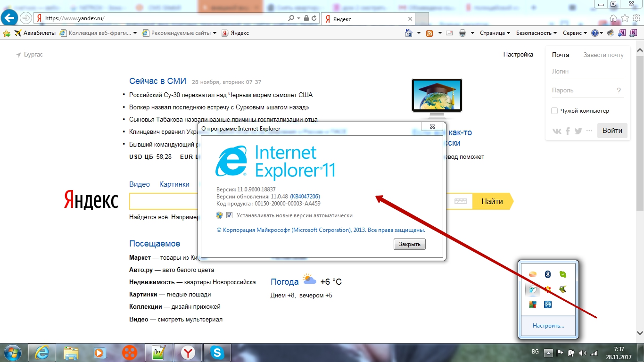Click the on-screen keyboard icon in search box

(461, 201)
